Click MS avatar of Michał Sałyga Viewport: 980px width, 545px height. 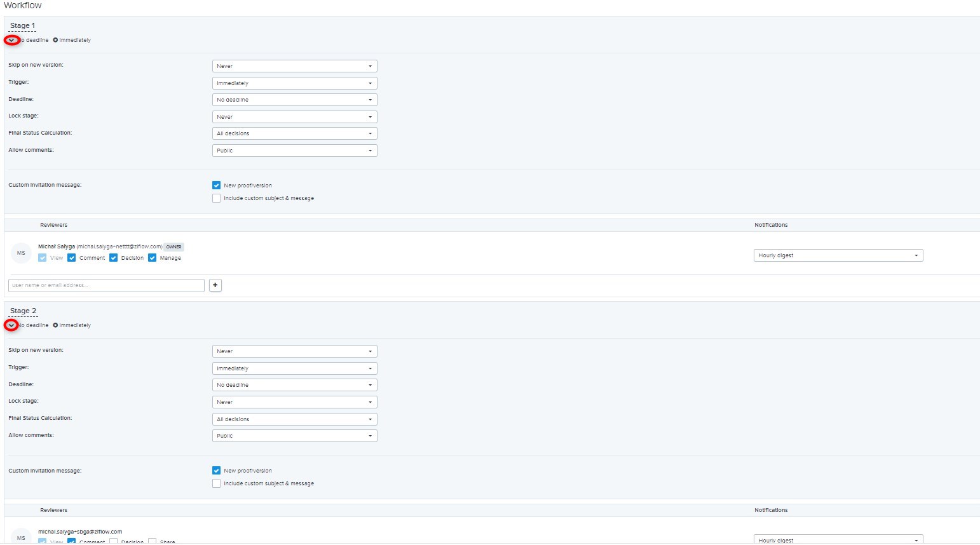[x=21, y=253]
